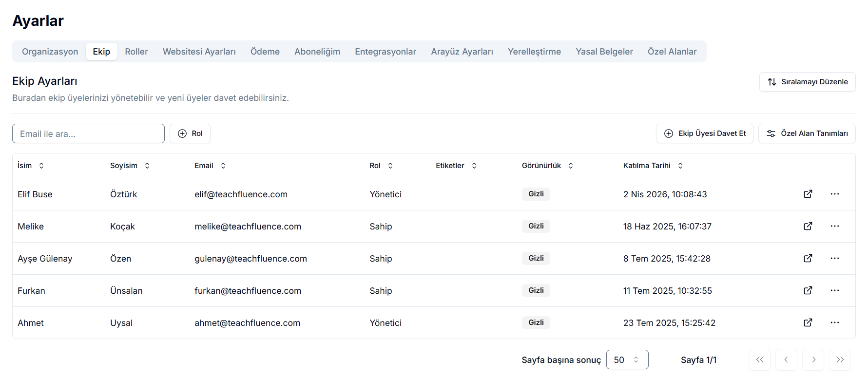
Task: Click Gizli badge in Ayşe Gülenay row
Action: click(536, 258)
